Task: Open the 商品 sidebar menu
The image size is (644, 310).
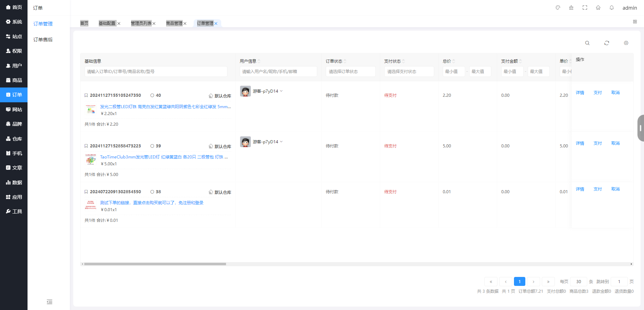Action: [x=14, y=80]
